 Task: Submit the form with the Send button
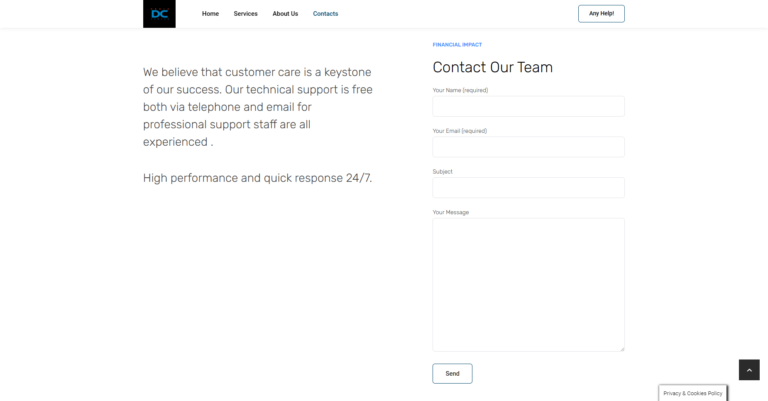coord(452,373)
